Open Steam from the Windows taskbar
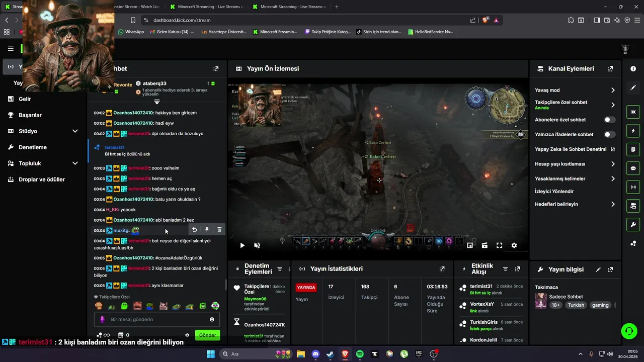The height and width of the screenshot is (362, 644). coord(330,354)
